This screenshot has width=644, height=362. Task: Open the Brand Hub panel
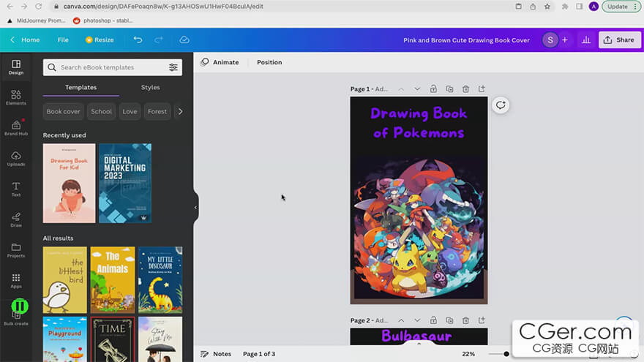pos(16,128)
